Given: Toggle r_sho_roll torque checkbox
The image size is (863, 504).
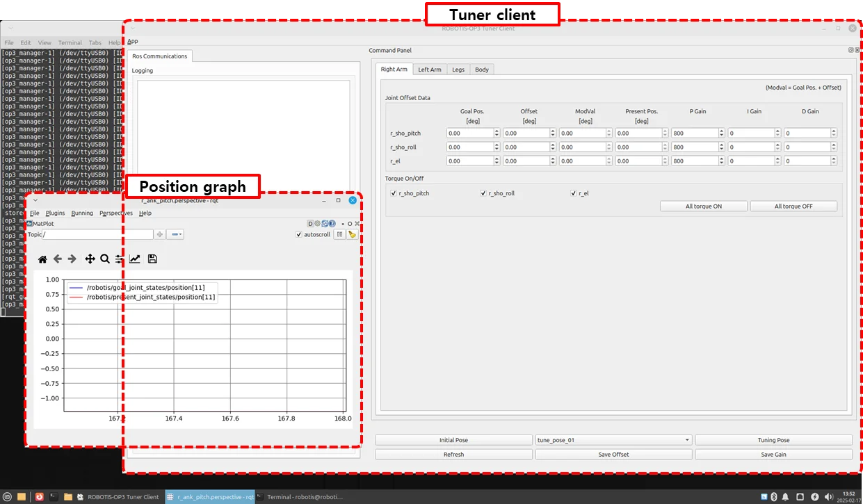Looking at the screenshot, I should click(x=483, y=193).
